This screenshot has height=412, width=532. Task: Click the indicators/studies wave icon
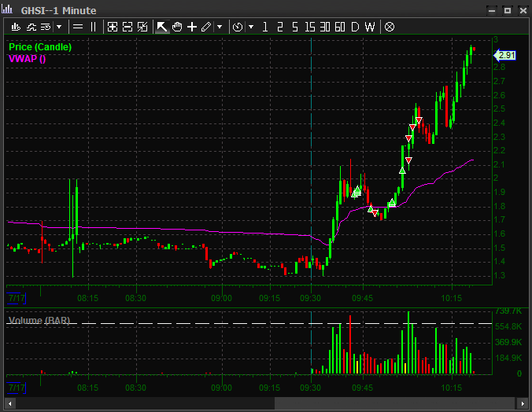(31, 27)
